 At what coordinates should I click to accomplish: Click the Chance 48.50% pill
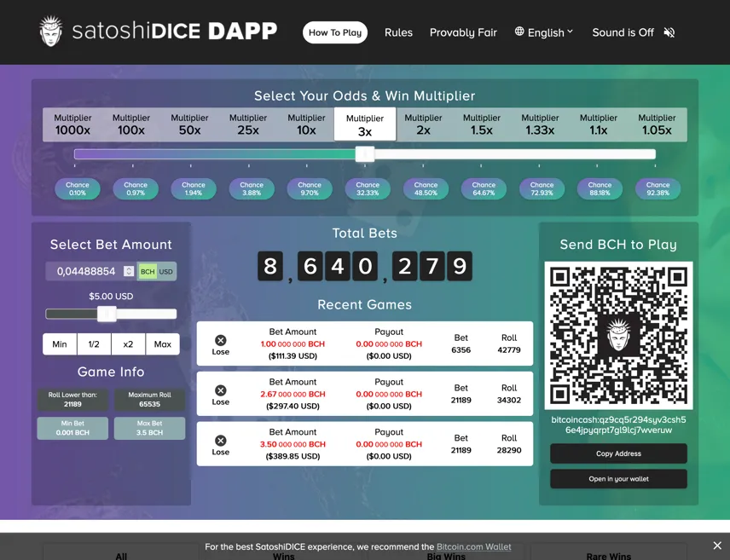(426, 188)
